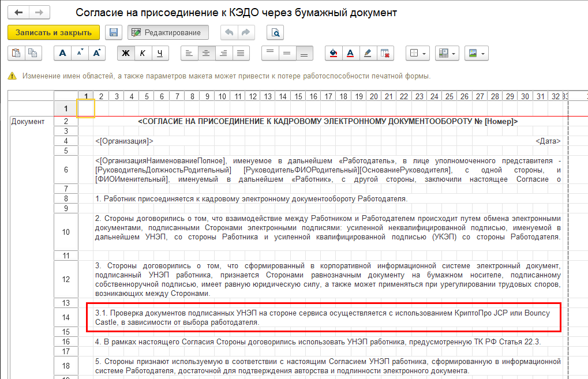The height and width of the screenshot is (379, 588).
Task: Select row header 14
Action: [66, 317]
